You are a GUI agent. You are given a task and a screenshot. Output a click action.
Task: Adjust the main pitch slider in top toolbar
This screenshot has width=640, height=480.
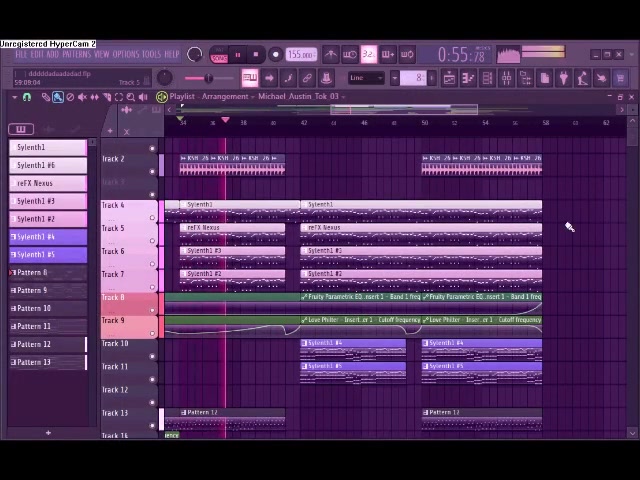[x=208, y=78]
